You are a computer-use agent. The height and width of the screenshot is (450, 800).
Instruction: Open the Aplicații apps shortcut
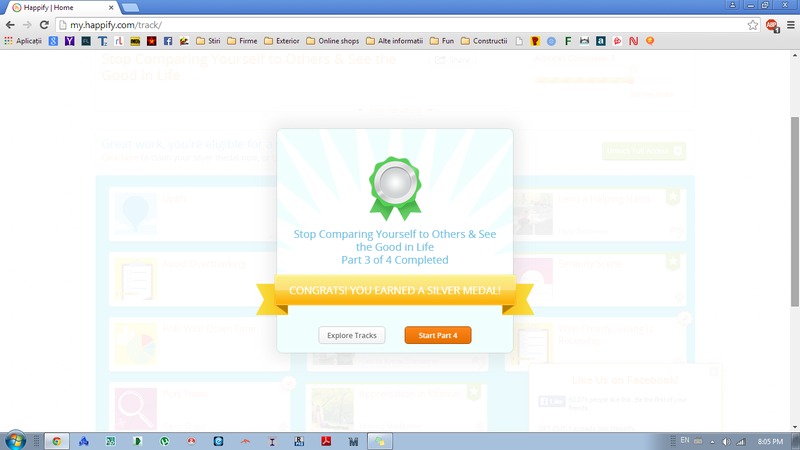tap(23, 41)
